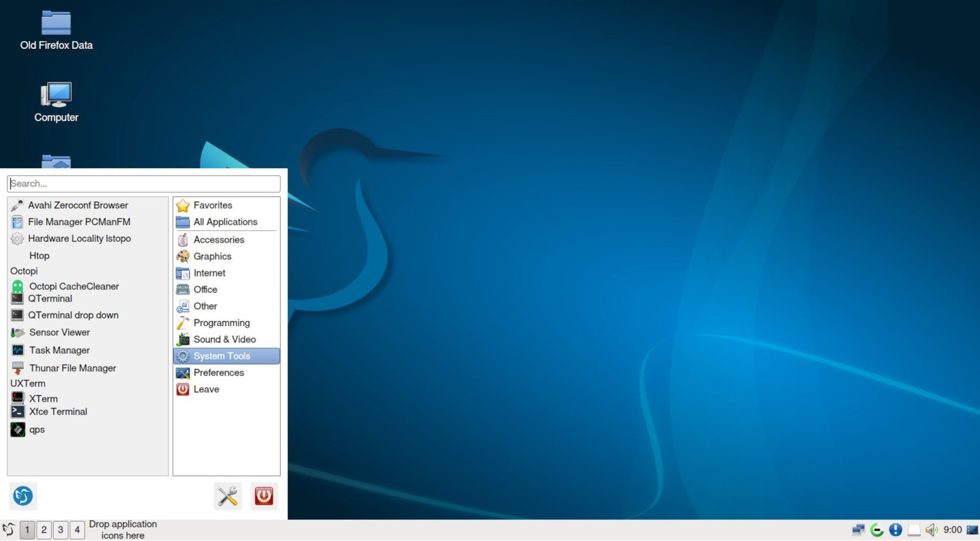Expand the Accessories category
This screenshot has height=541, width=980.
(x=219, y=240)
